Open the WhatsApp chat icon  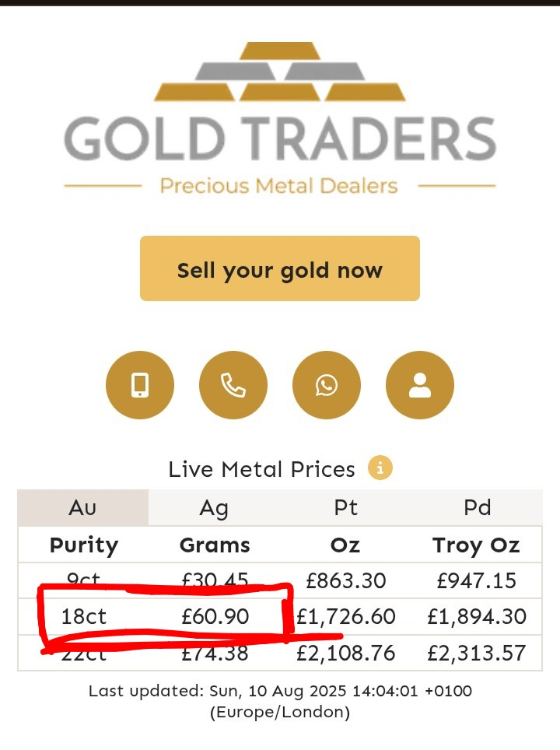(x=326, y=385)
